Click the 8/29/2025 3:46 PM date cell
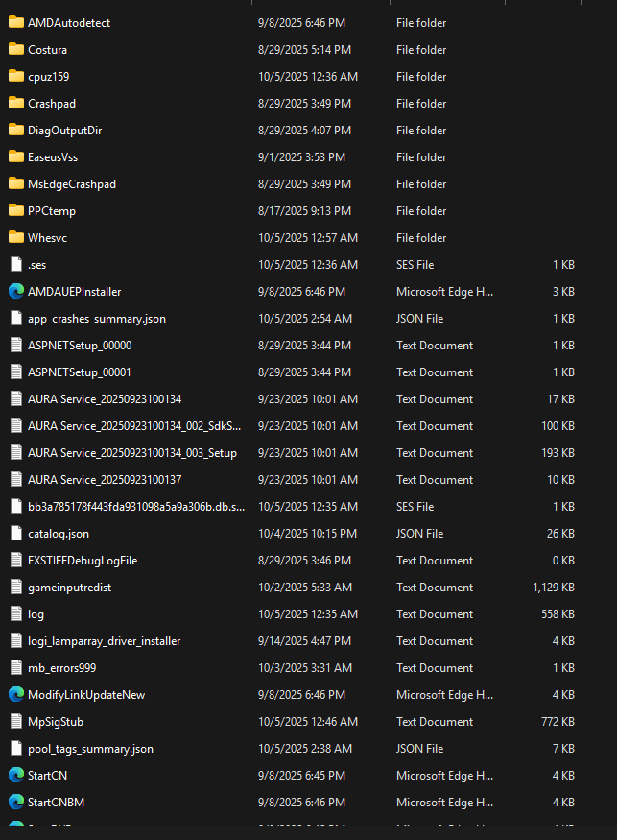The height and width of the screenshot is (840, 617). pos(304,561)
